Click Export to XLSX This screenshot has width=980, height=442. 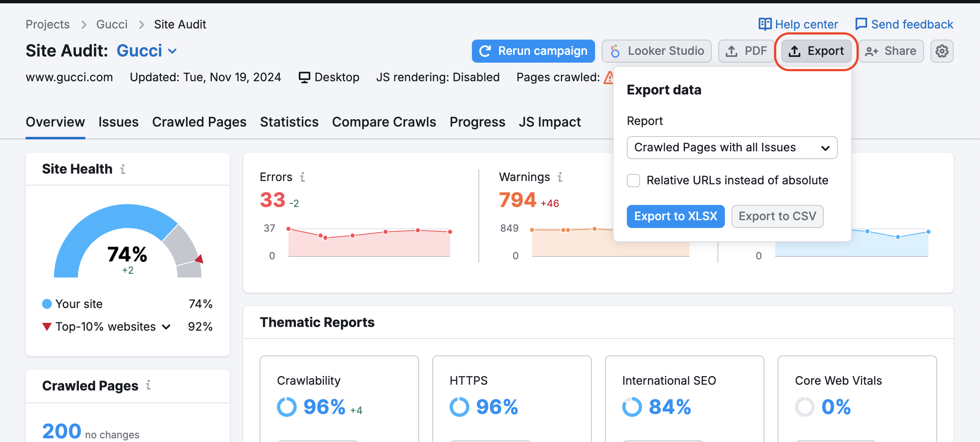click(675, 216)
